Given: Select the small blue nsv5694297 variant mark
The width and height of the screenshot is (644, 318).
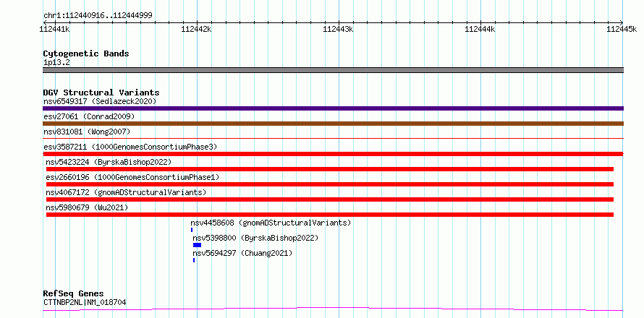Looking at the screenshot, I should click(194, 260).
